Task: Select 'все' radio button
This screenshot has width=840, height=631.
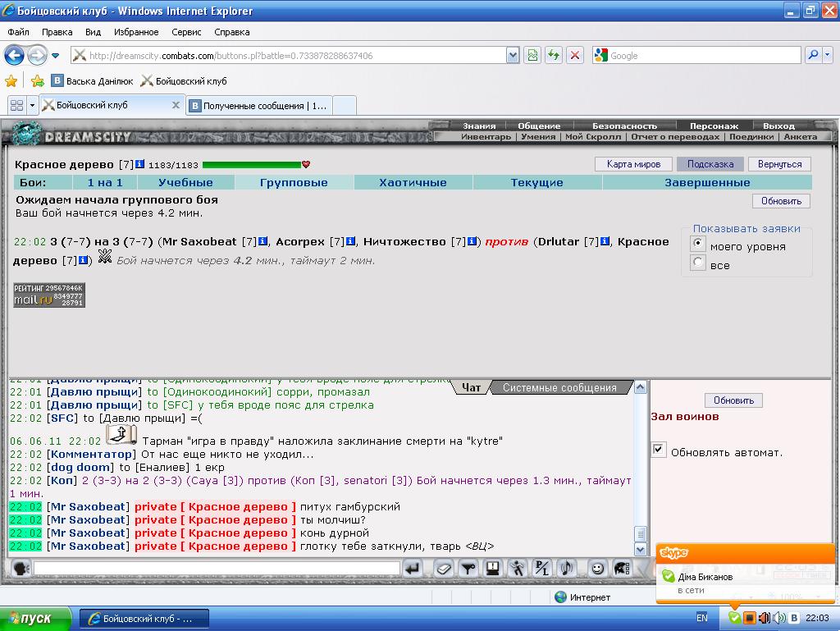Action: pyautogui.click(x=697, y=262)
